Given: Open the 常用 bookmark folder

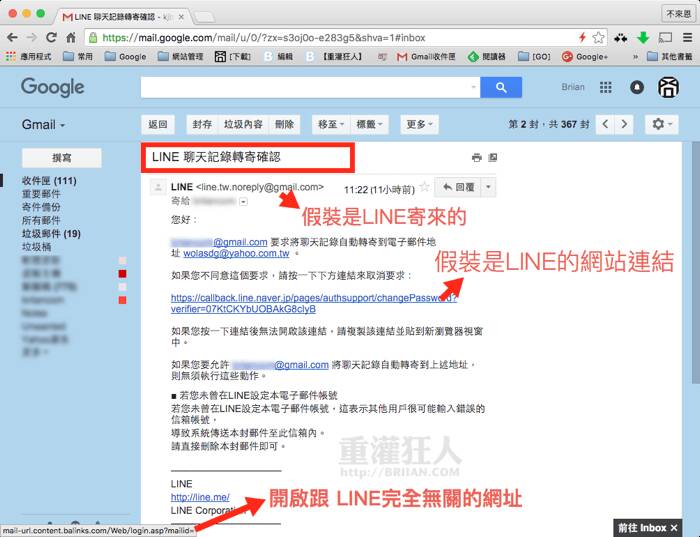Looking at the screenshot, I should 78,57.
